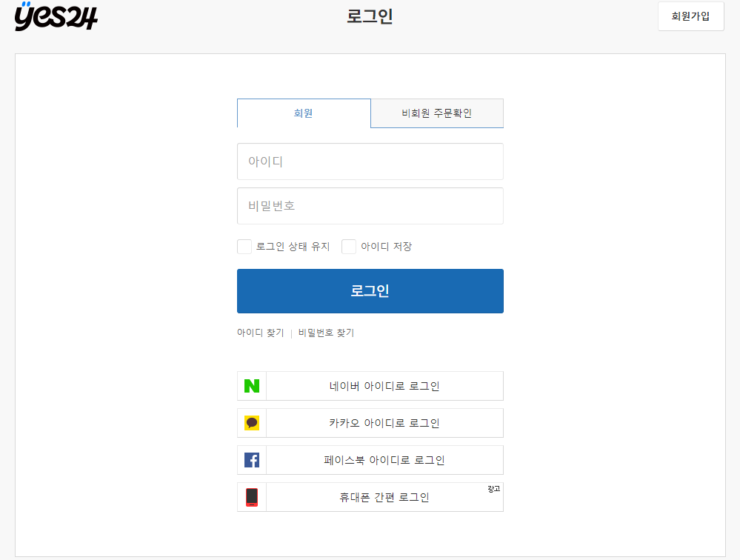Enable the 로그인 상태 유지 checkbox
This screenshot has width=740, height=560.
coord(244,246)
